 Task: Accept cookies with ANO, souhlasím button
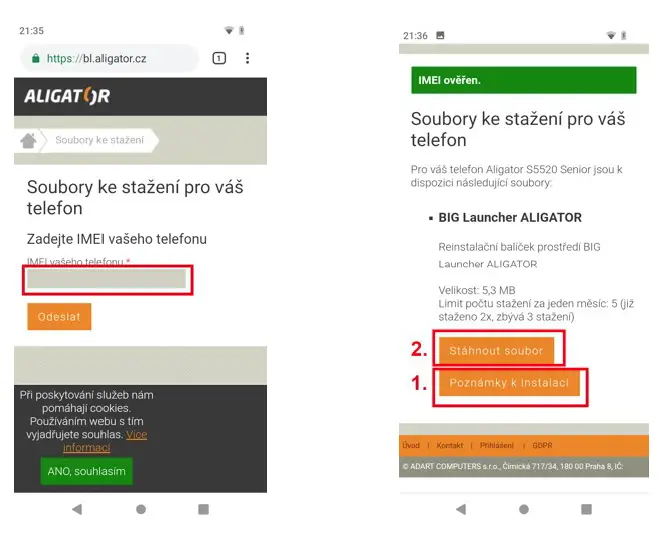pos(87,471)
